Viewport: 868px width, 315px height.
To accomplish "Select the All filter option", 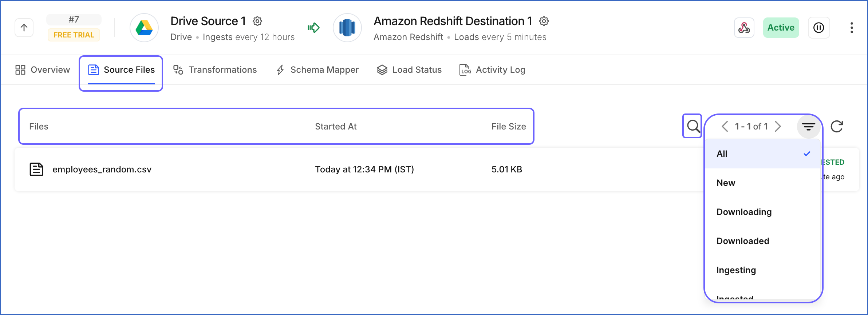I will [762, 154].
